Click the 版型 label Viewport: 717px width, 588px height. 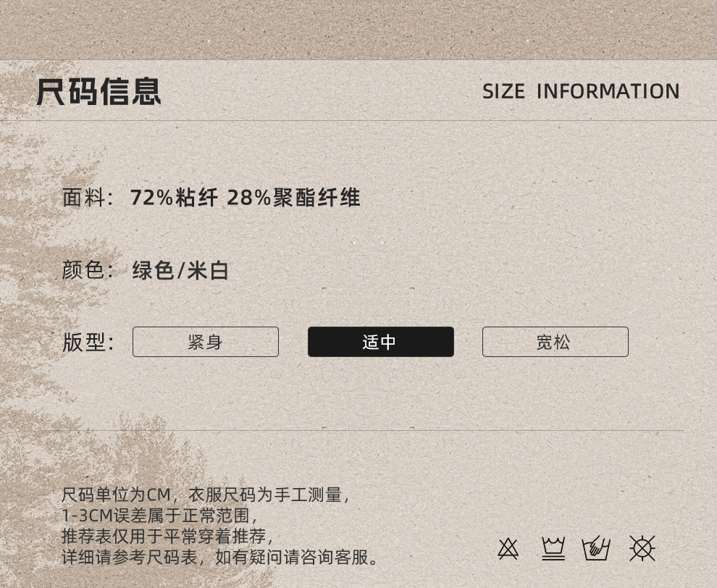pos(84,342)
